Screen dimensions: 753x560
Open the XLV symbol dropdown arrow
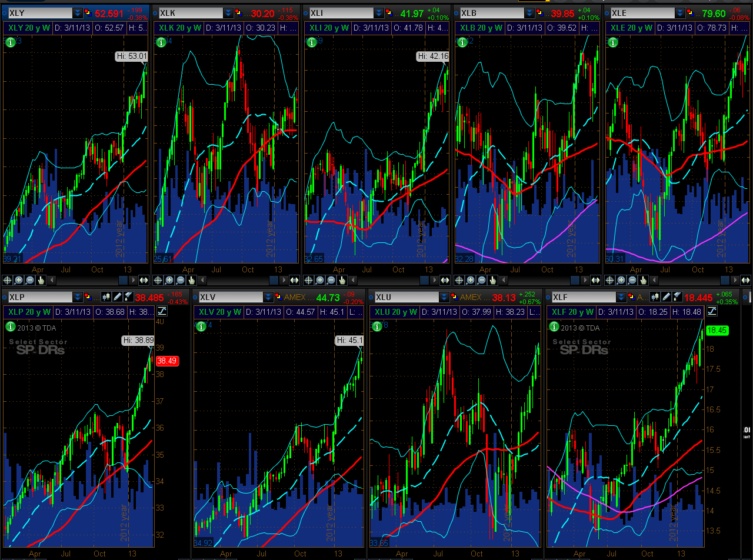click(268, 297)
